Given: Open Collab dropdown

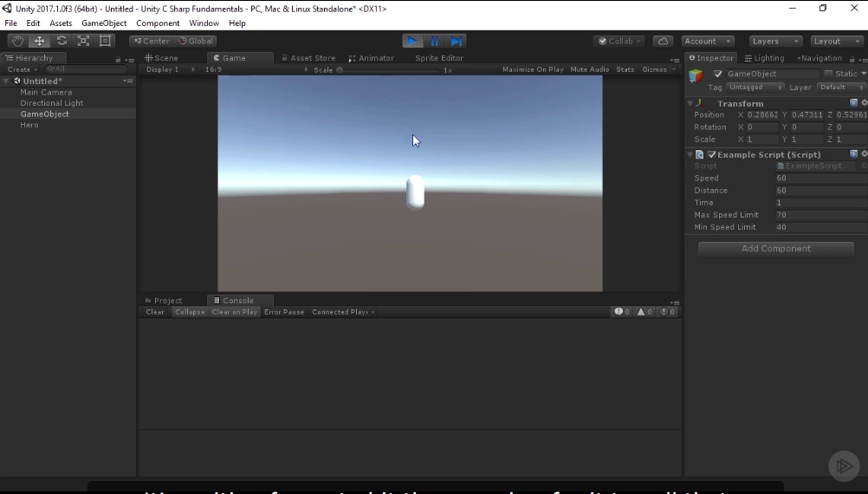Looking at the screenshot, I should pyautogui.click(x=619, y=41).
